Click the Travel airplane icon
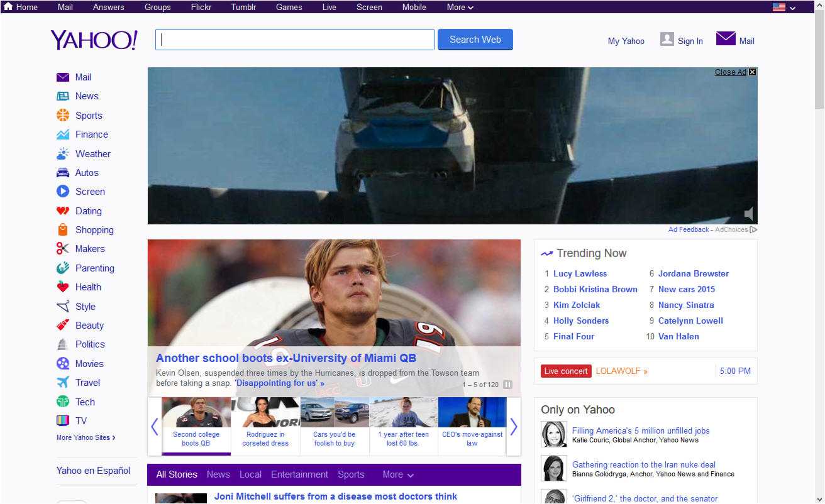 63,383
